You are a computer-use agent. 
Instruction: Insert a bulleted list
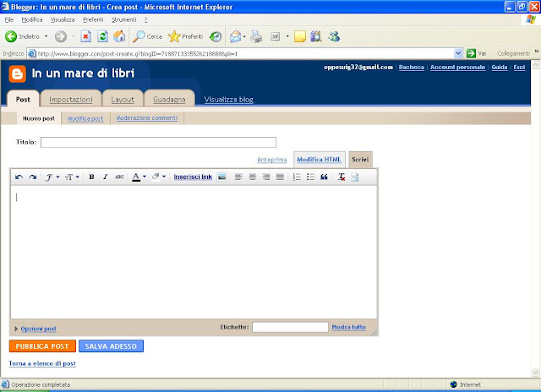(x=310, y=177)
